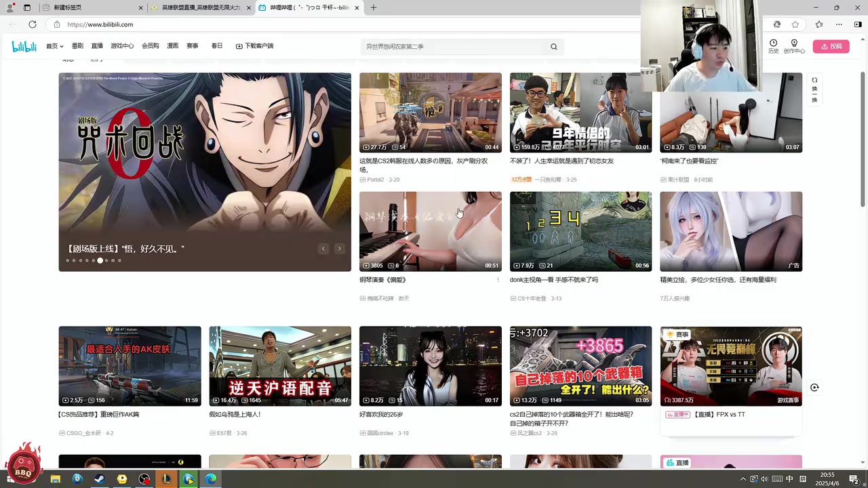
Task: Open the browser settings ellipsis menu
Action: (839, 24)
